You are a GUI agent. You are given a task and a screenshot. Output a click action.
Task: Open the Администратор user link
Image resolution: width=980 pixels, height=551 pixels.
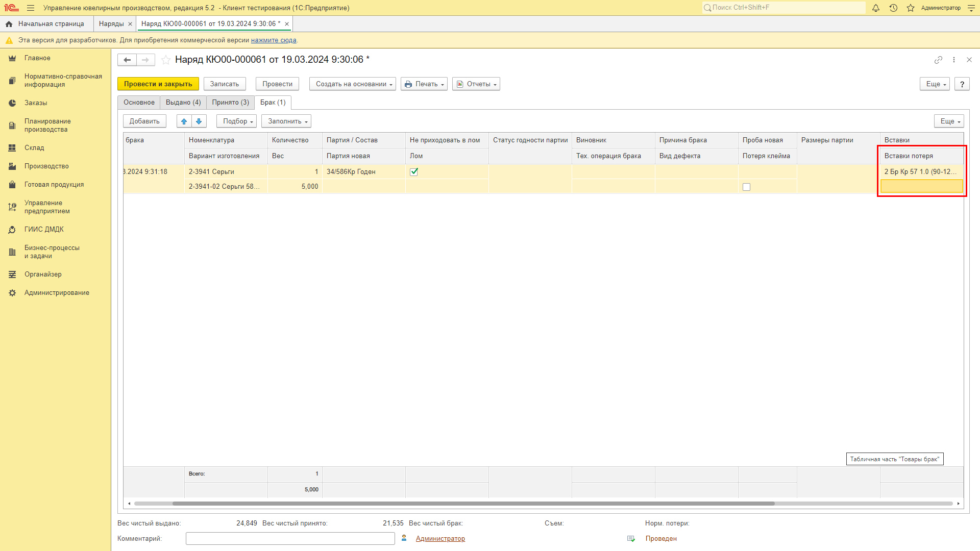coord(440,539)
